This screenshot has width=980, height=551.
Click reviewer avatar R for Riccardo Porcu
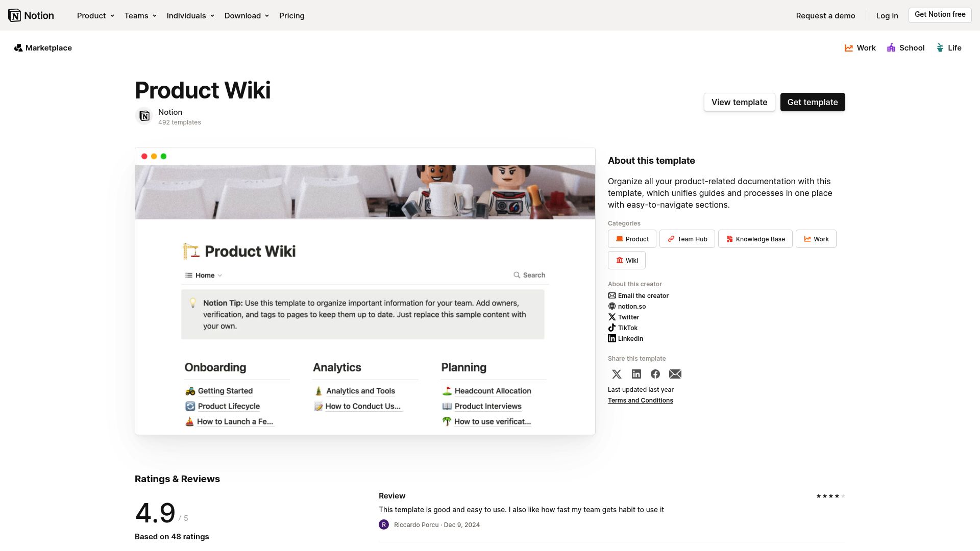pyautogui.click(x=384, y=525)
